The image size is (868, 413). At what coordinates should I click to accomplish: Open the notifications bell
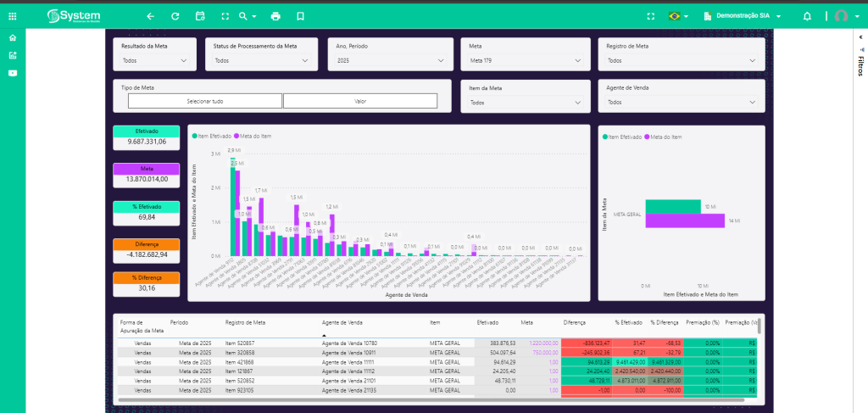pyautogui.click(x=807, y=16)
